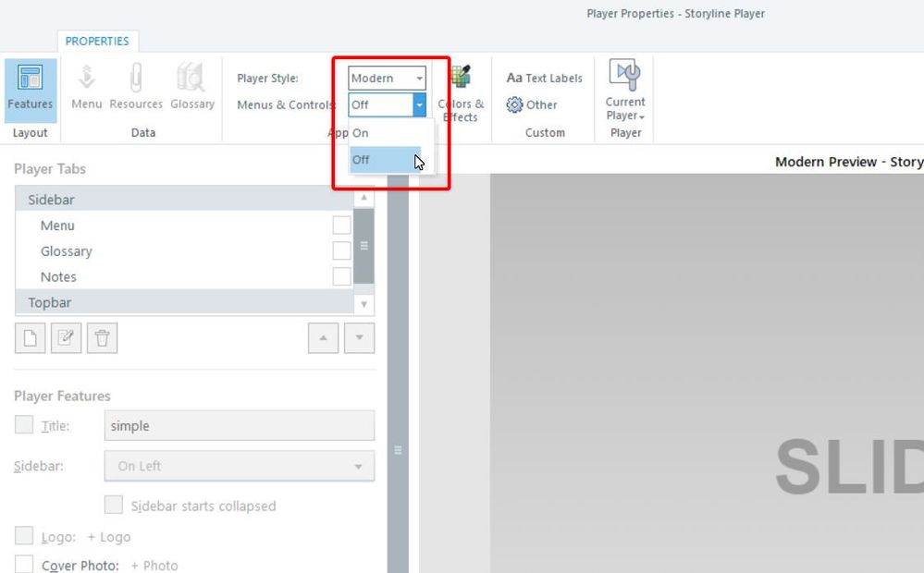Viewport: 924px width, 573px height.
Task: Click Player Tabs scrollbar down arrow
Action: [363, 304]
